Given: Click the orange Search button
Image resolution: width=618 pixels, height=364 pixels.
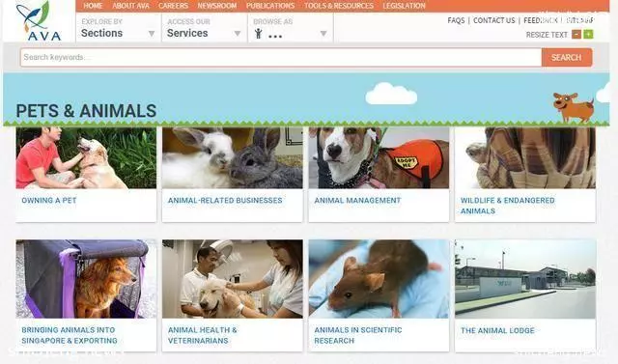Looking at the screenshot, I should [567, 58].
